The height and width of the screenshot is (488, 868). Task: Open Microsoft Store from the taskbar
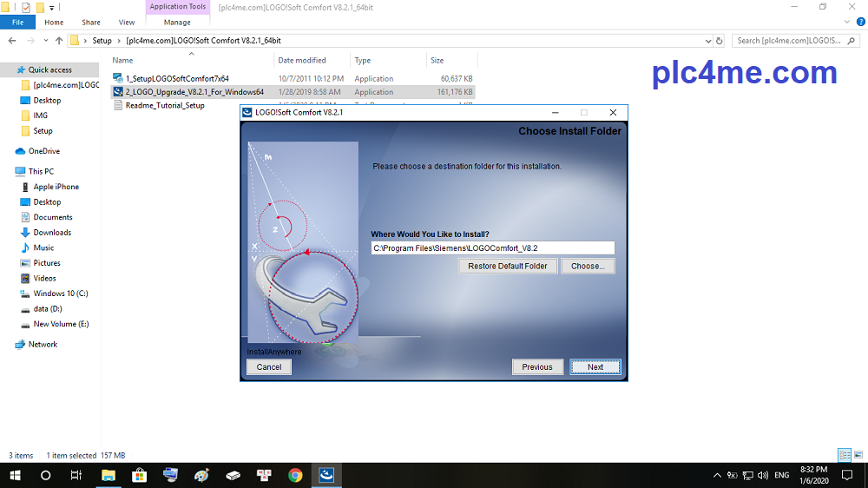pos(139,475)
